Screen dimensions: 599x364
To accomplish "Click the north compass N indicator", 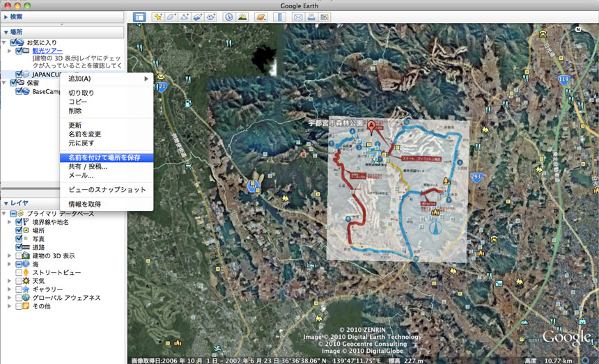I will coord(578,29).
